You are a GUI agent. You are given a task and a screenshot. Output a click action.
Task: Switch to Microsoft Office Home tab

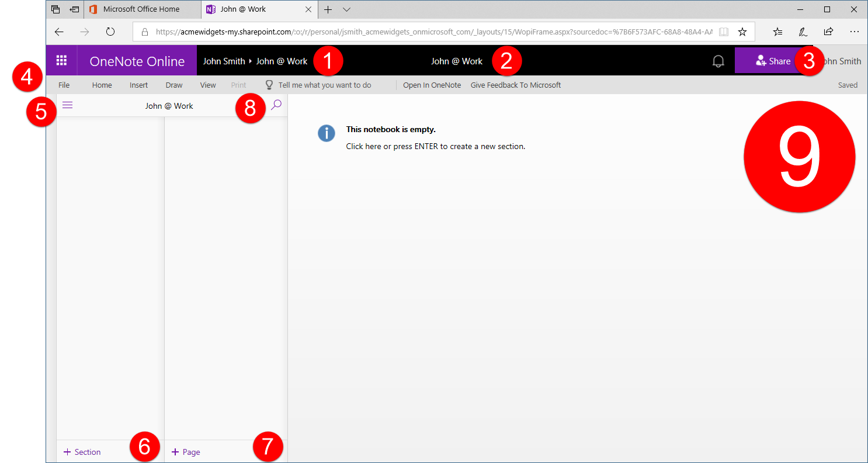[143, 9]
